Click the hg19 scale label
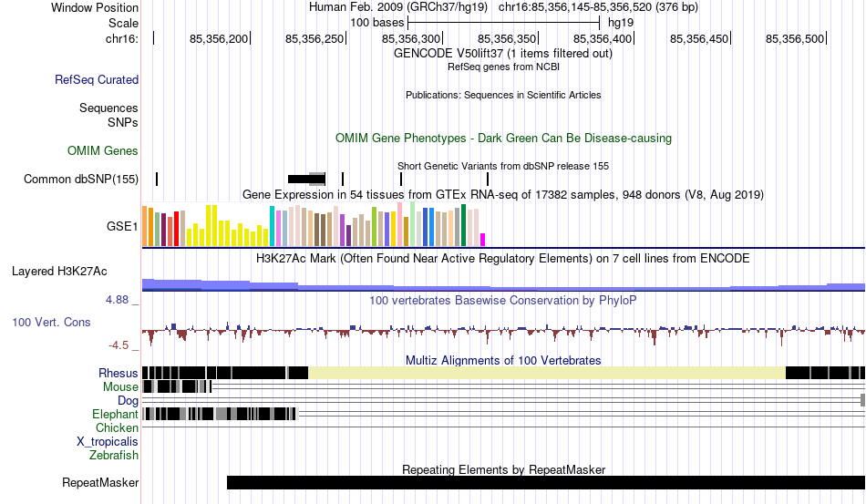The image size is (866, 504). [x=621, y=23]
